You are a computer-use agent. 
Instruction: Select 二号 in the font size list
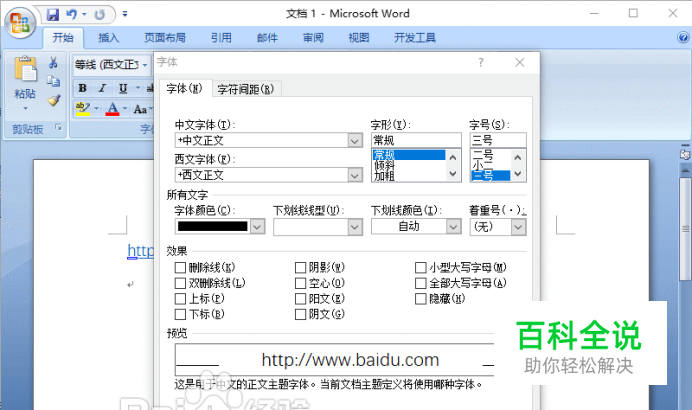click(490, 155)
